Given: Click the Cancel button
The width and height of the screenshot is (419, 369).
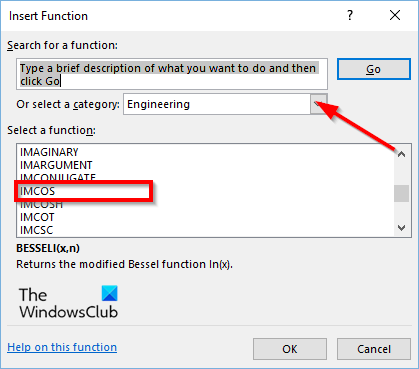Looking at the screenshot, I should click(374, 349).
